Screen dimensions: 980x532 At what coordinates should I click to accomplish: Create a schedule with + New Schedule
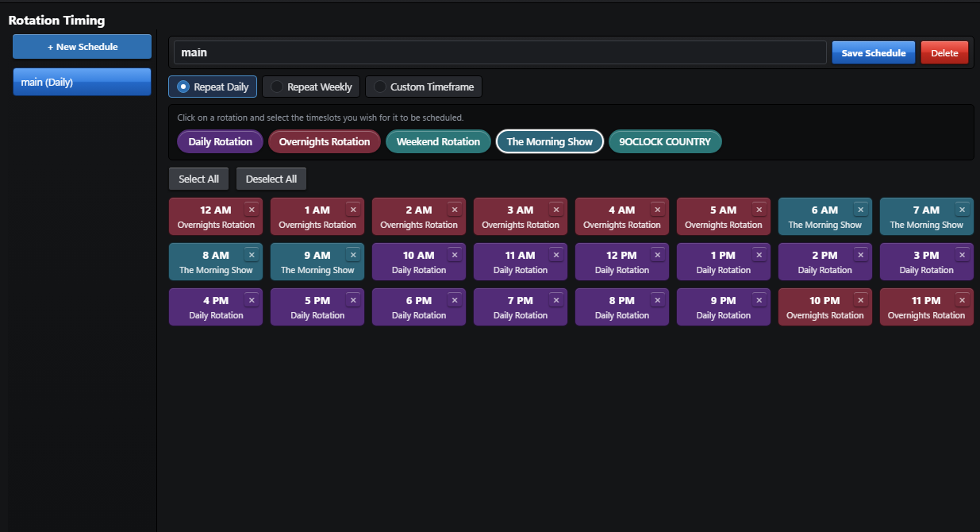[82, 47]
